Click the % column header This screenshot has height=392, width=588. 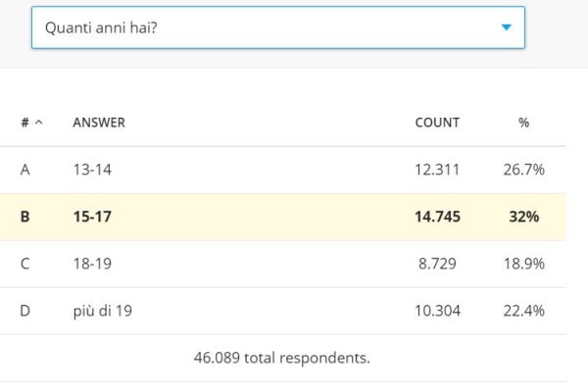[x=523, y=122]
